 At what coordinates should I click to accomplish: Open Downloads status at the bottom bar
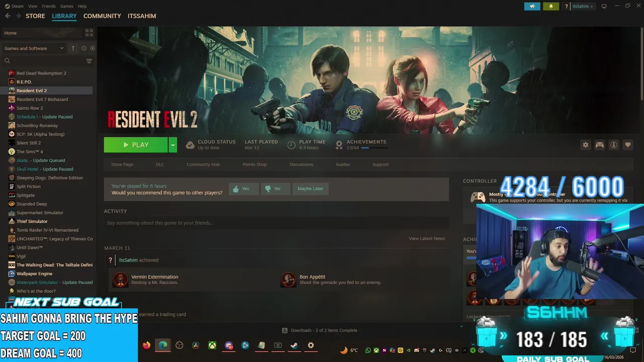(x=319, y=330)
